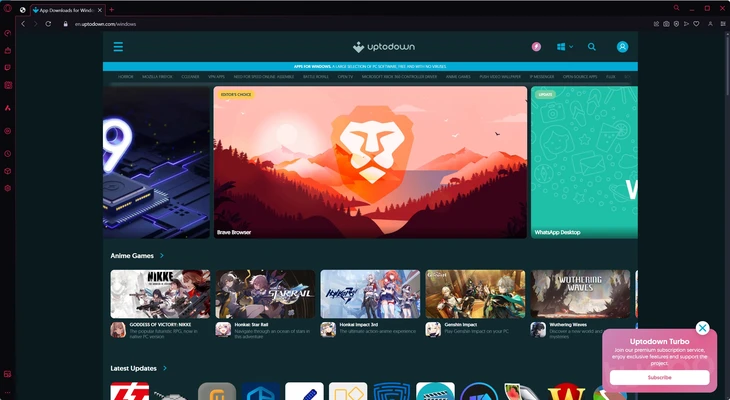Open the extensions cube sidebar icon
This screenshot has height=400, width=730.
[x=7, y=171]
